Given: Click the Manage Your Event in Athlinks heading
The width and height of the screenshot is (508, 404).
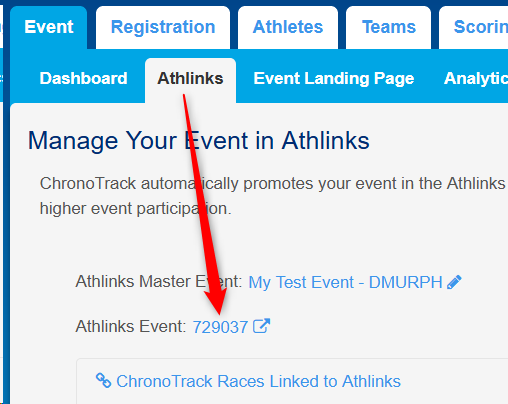Looking at the screenshot, I should (x=199, y=141).
